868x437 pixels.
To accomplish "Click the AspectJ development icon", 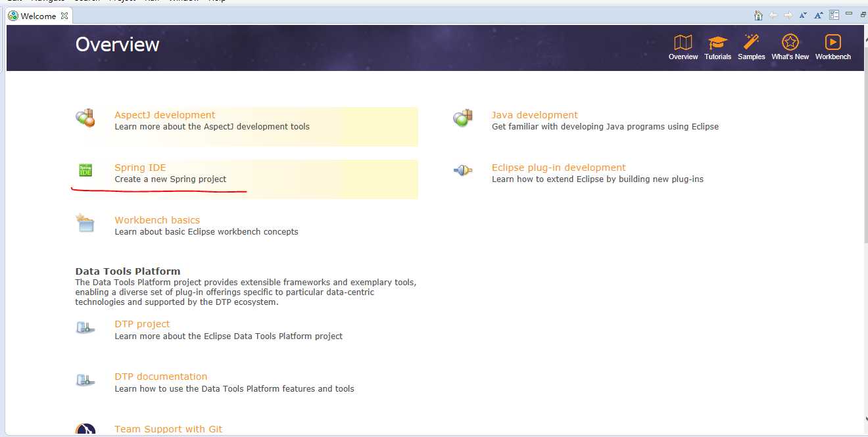I will tap(85, 118).
